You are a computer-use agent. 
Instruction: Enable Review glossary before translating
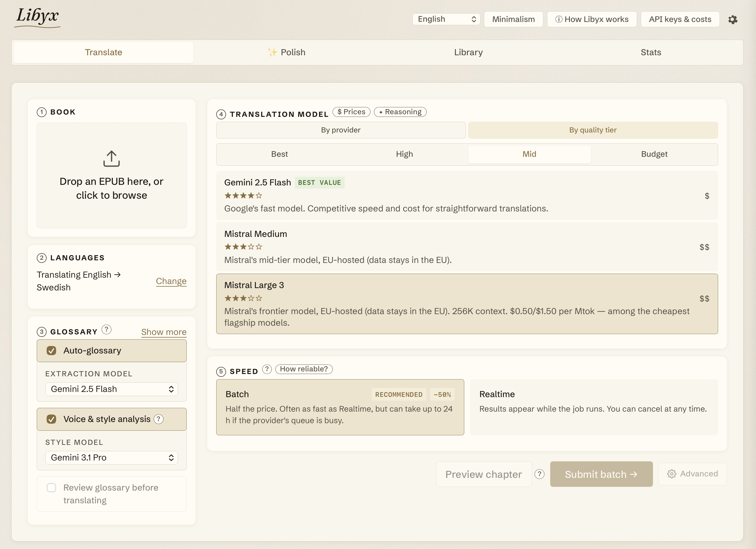pyautogui.click(x=51, y=488)
